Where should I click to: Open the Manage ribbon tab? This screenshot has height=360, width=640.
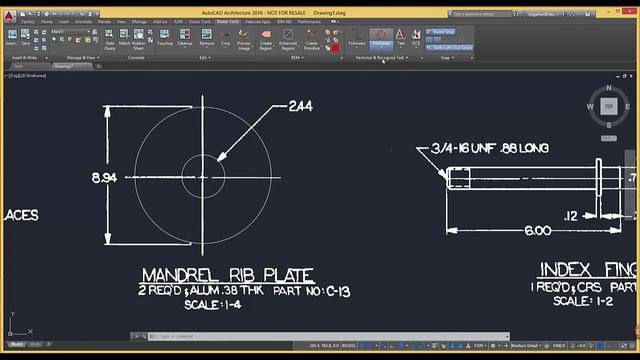coord(139,22)
